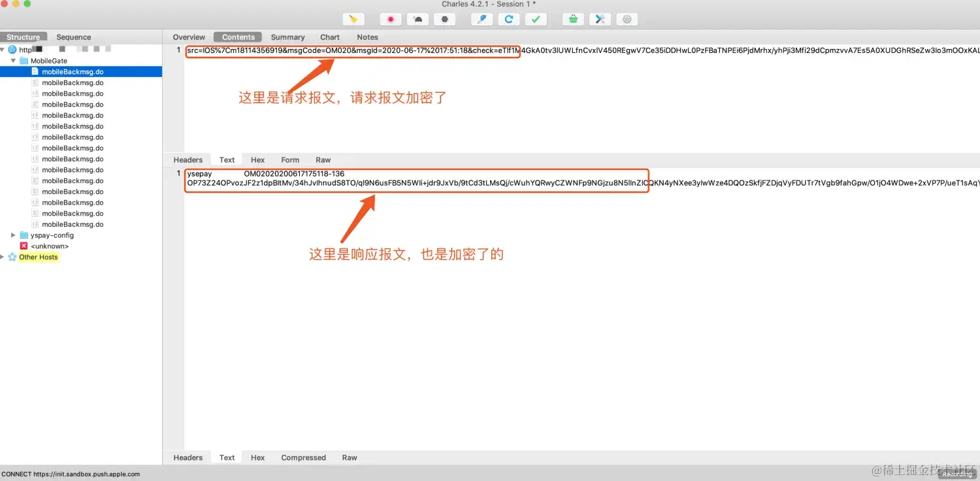This screenshot has width=980, height=481.
Task: Select the MobileGate tree row
Action: [81, 61]
